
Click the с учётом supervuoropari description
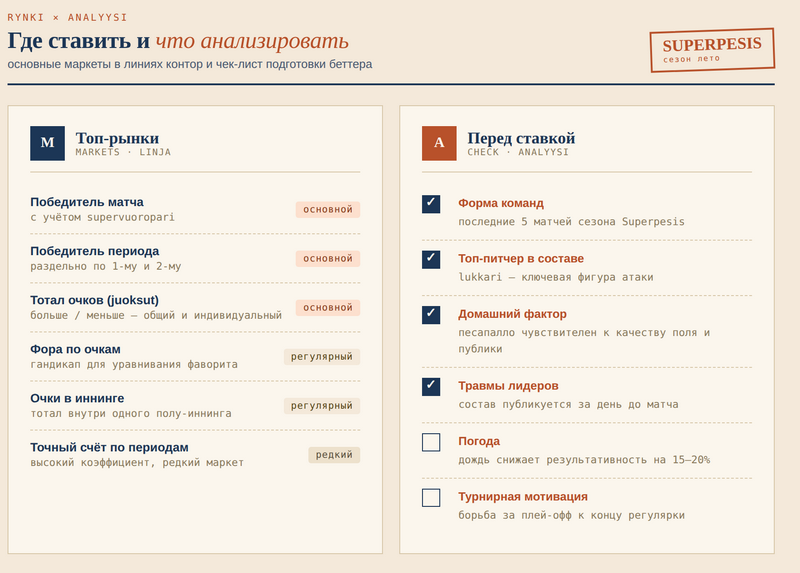[103, 217]
